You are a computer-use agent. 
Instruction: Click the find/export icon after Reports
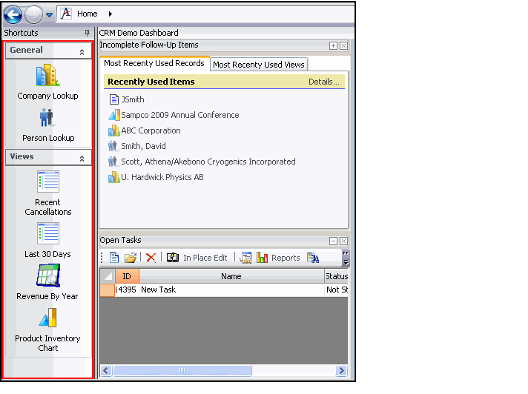coord(313,258)
